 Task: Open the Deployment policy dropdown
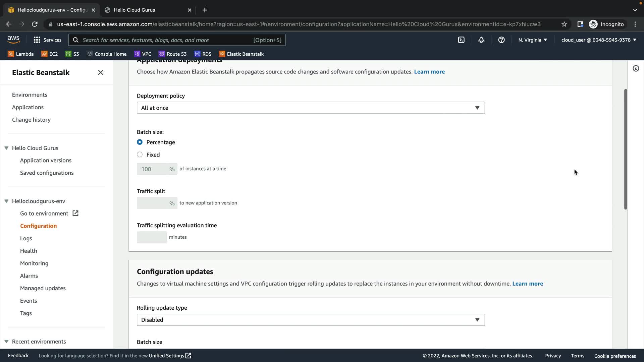pyautogui.click(x=311, y=108)
